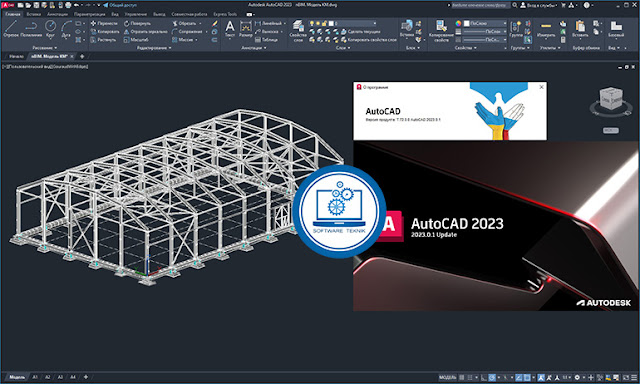The height and width of the screenshot is (384, 640).
Task: Click the Повернуть (Rotate) tool
Action: [x=137, y=23]
